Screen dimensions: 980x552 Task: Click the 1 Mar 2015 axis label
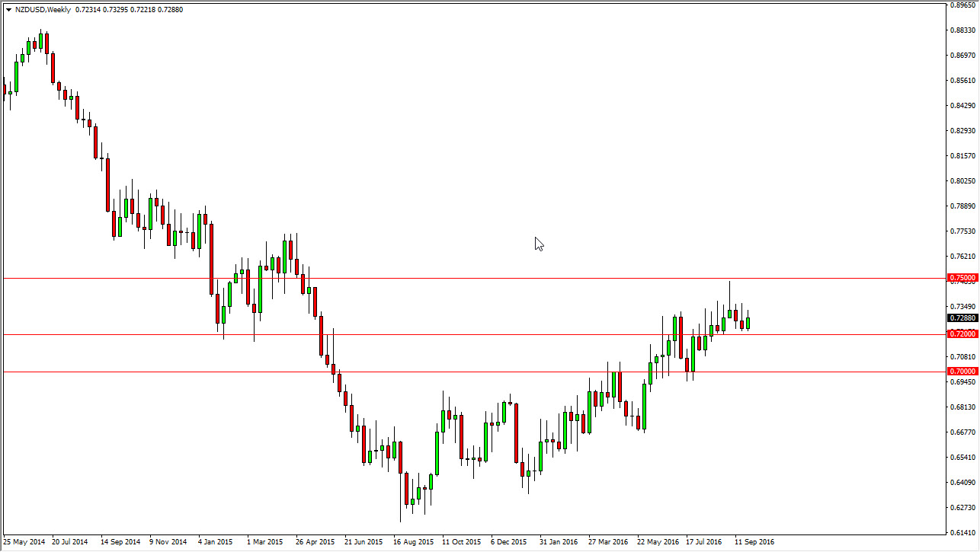click(267, 542)
